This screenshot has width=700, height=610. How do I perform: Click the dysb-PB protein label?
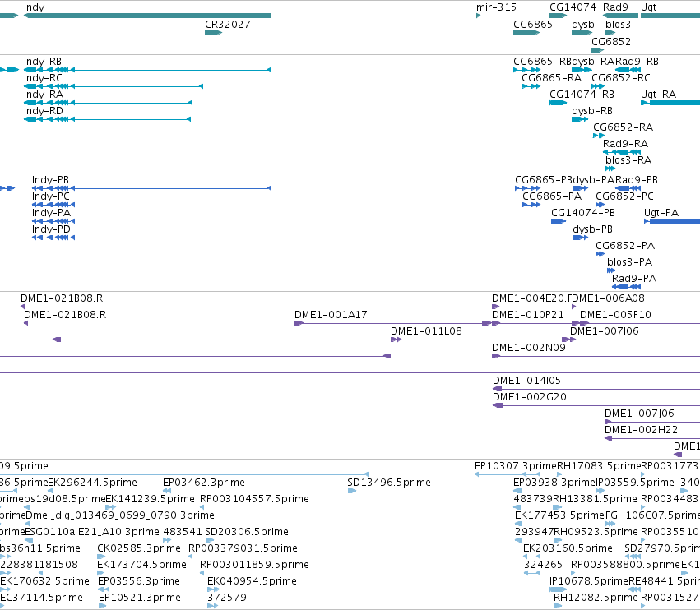tap(592, 229)
